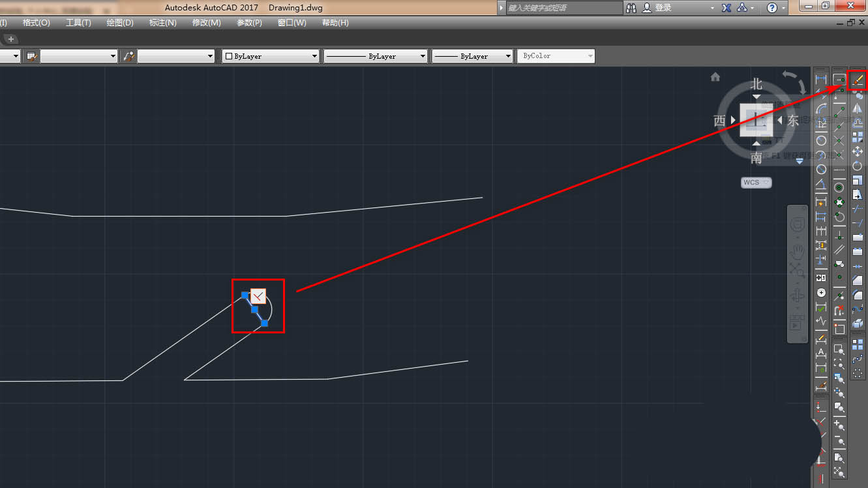Select the Linear dimension tool
Image resolution: width=868 pixels, height=488 pixels.
point(821,80)
